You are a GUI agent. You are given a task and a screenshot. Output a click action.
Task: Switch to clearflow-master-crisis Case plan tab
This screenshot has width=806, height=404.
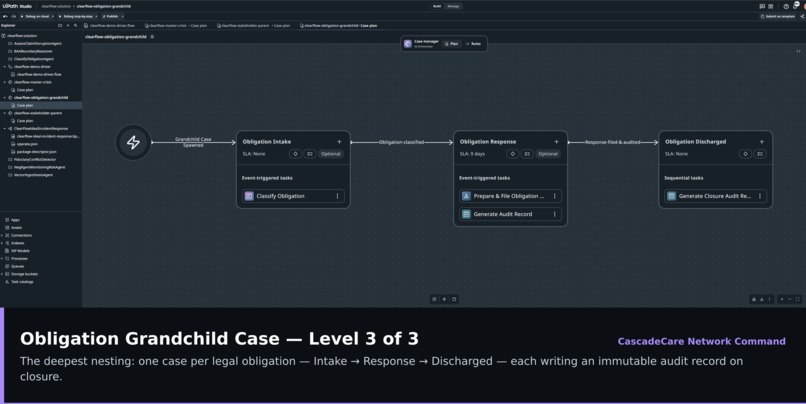point(176,25)
